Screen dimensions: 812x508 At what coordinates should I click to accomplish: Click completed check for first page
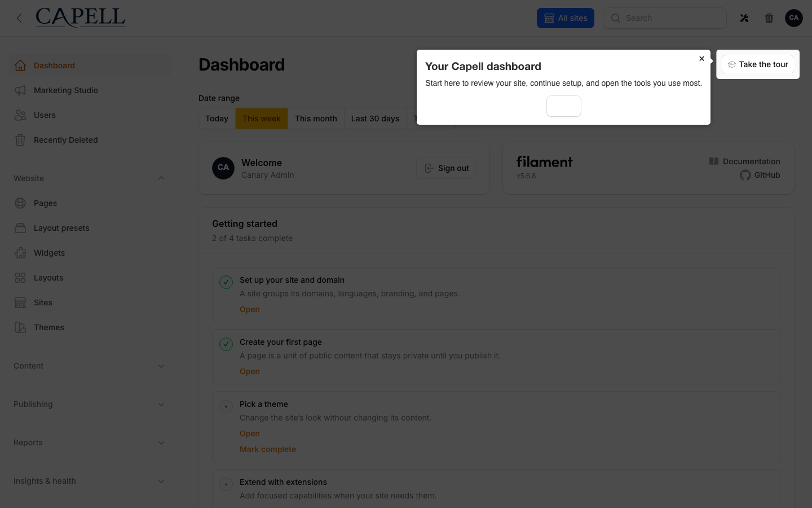(226, 344)
